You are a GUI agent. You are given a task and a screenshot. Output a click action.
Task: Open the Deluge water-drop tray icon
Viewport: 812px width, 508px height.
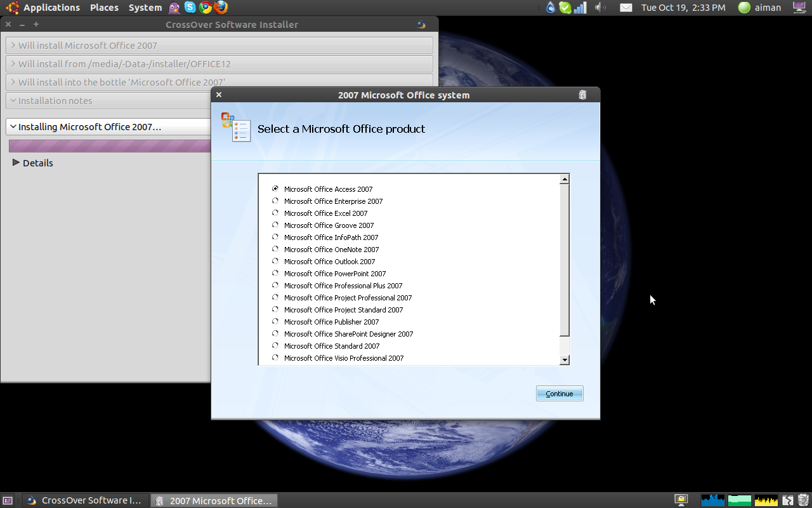551,8
